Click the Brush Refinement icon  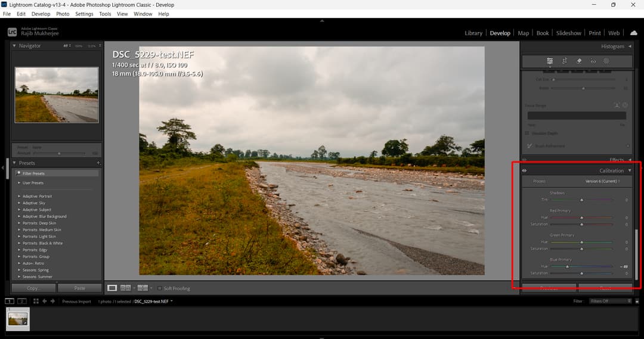coord(530,146)
